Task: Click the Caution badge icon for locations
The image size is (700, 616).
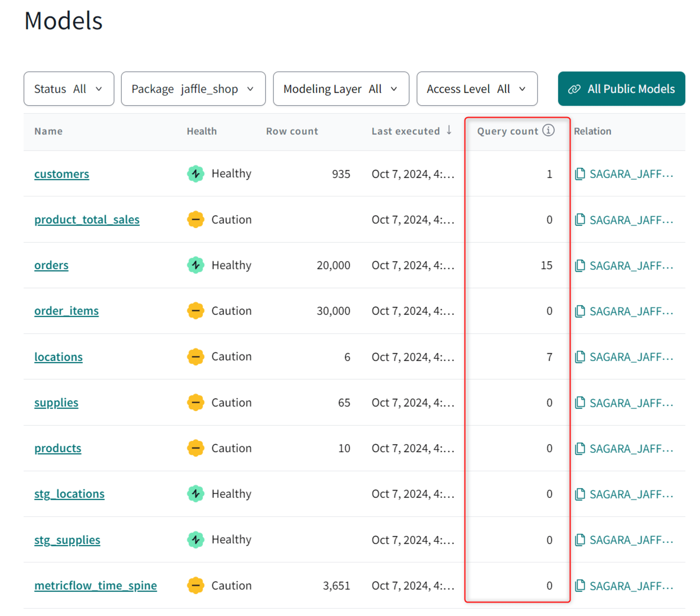Action: 196,357
